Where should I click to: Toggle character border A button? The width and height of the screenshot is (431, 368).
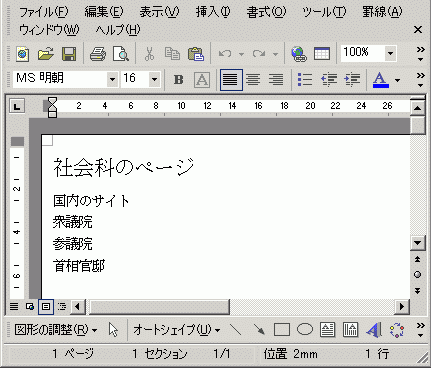pyautogui.click(x=202, y=80)
